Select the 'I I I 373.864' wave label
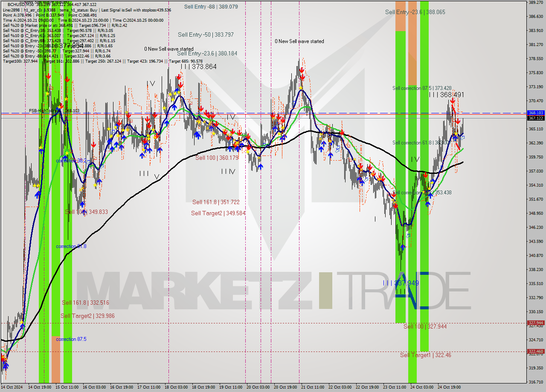 [198, 67]
